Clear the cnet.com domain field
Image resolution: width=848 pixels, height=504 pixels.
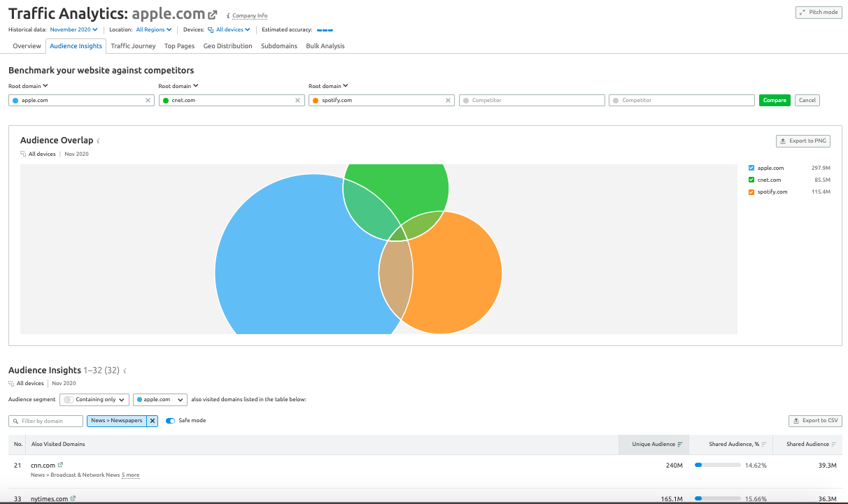(298, 101)
